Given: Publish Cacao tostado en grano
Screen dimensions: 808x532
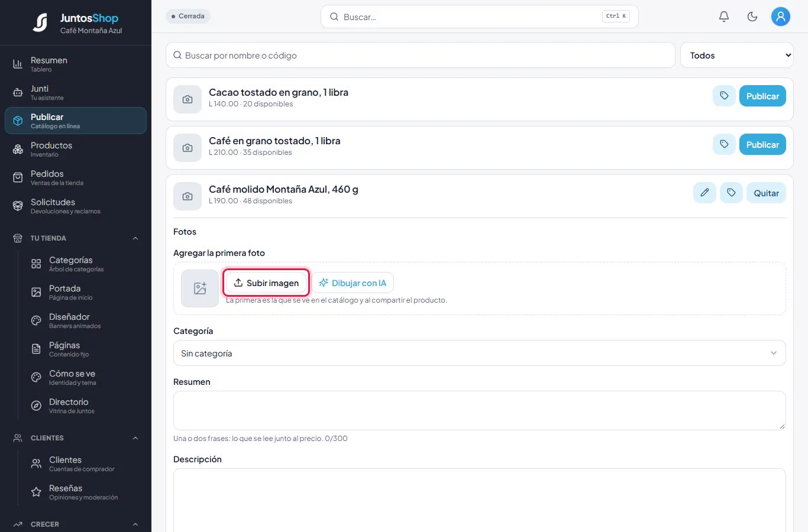Looking at the screenshot, I should coord(762,96).
